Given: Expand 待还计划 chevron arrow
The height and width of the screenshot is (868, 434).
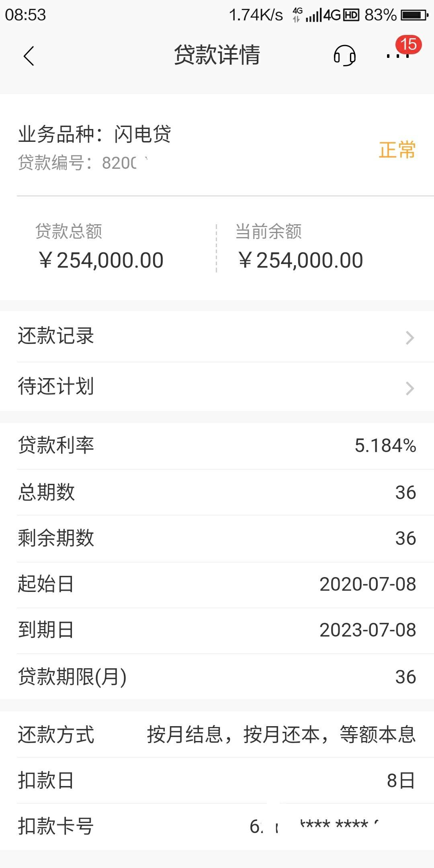Looking at the screenshot, I should [x=409, y=388].
